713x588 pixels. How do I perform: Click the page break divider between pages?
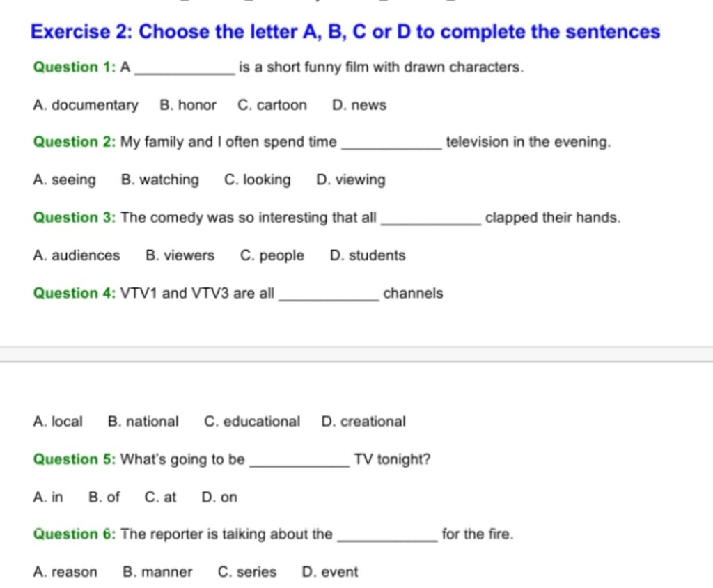point(356,354)
